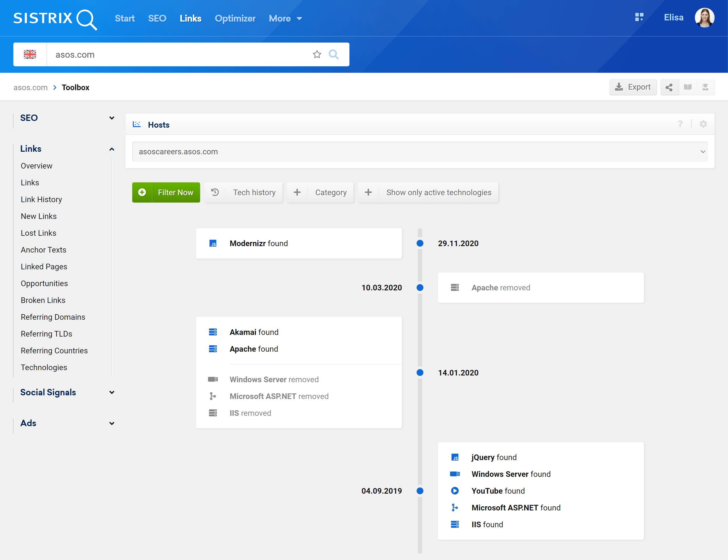Open the apps grid icon
Viewport: 728px width, 560px height.
[x=639, y=17]
